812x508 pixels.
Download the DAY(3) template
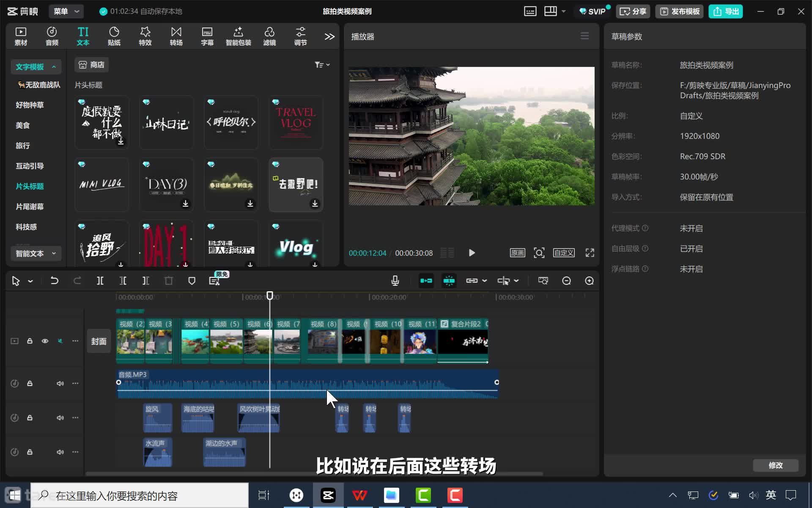click(x=185, y=204)
